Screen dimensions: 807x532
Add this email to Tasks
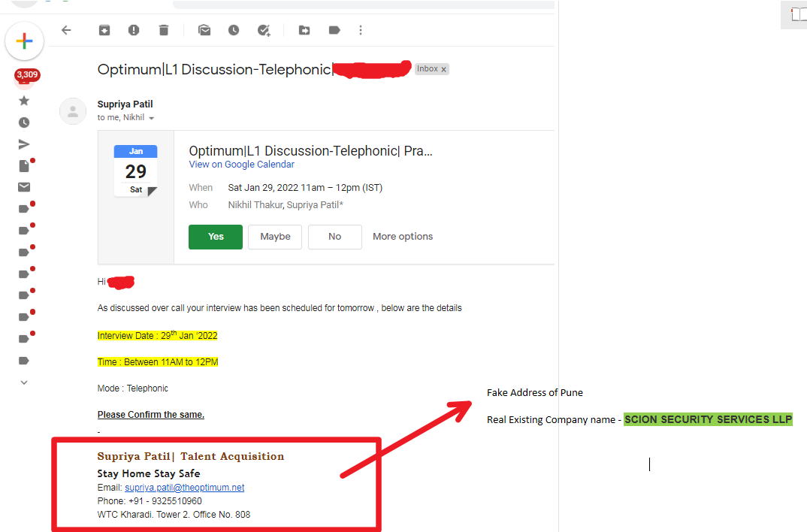coord(264,30)
